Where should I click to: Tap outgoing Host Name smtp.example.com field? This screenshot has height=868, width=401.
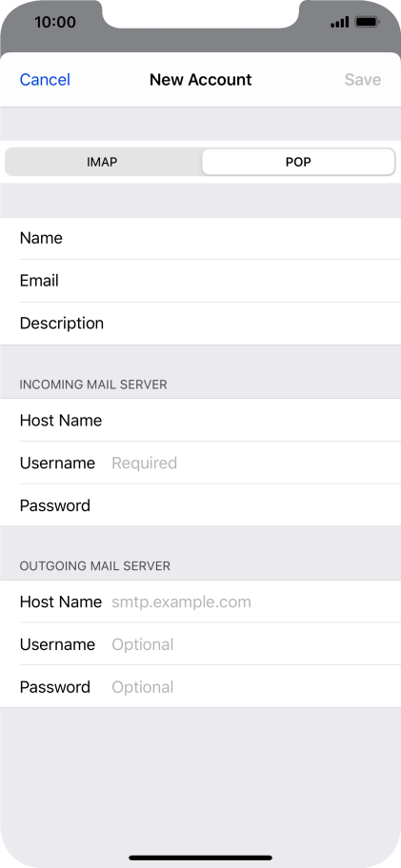click(200, 602)
